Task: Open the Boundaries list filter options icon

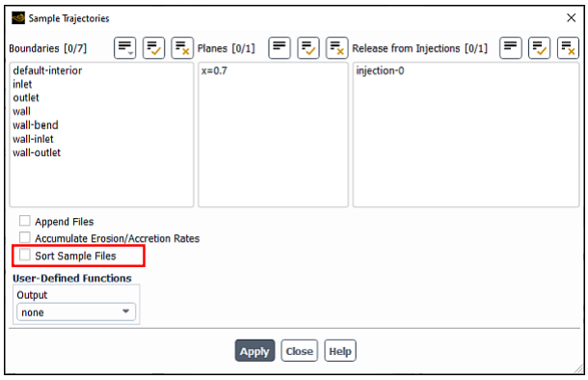Action: (125, 48)
